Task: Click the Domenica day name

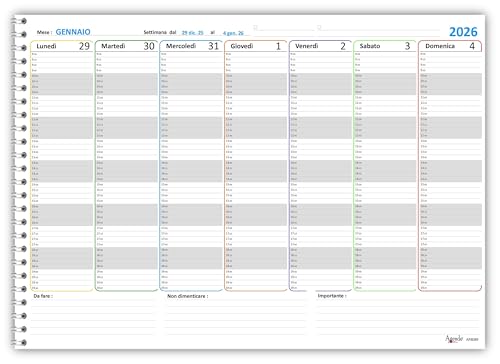Action: 440,46
